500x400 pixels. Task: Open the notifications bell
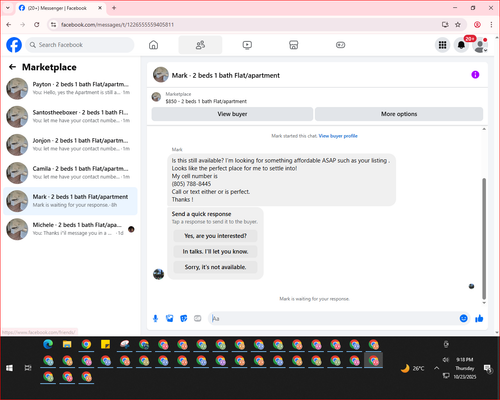461,45
